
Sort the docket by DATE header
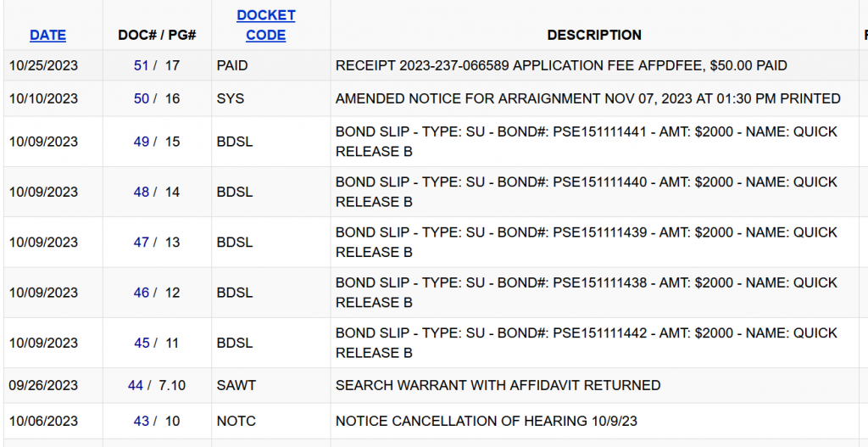pos(47,35)
